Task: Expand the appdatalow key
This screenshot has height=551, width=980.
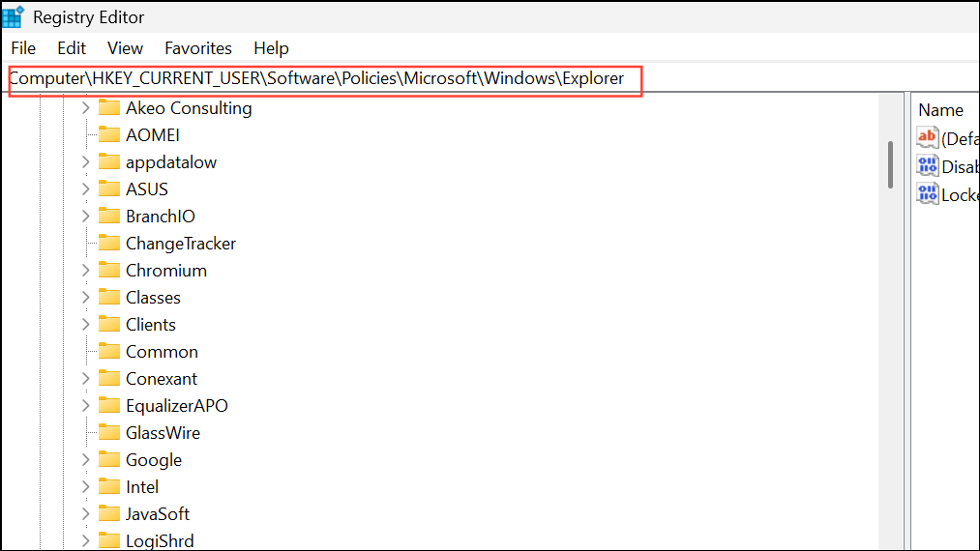Action: click(86, 162)
